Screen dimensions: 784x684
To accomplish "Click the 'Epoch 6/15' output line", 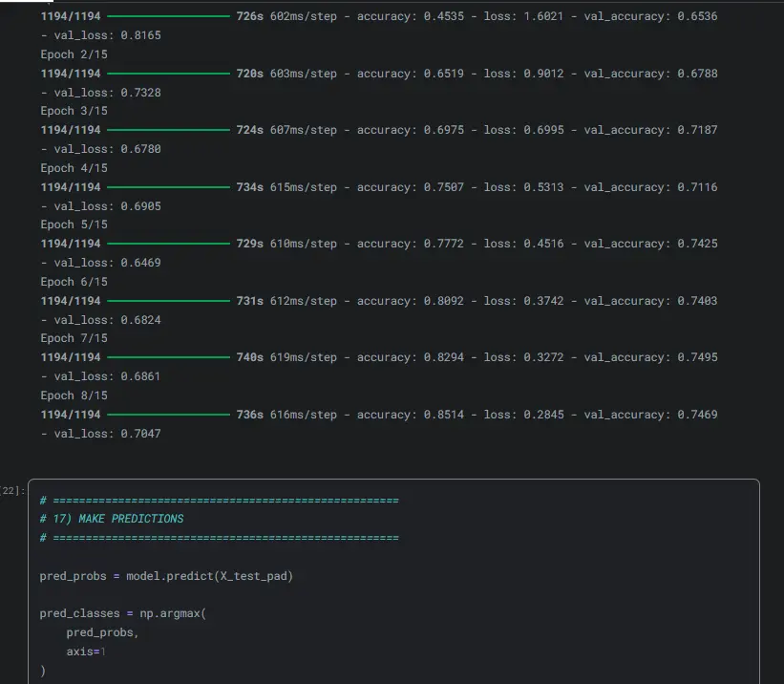I will pos(74,282).
